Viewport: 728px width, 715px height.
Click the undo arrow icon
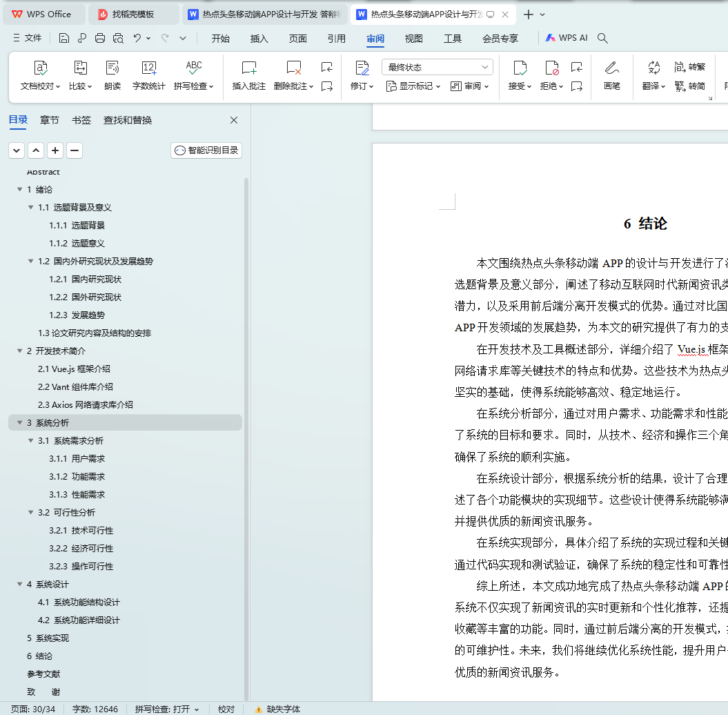point(137,38)
